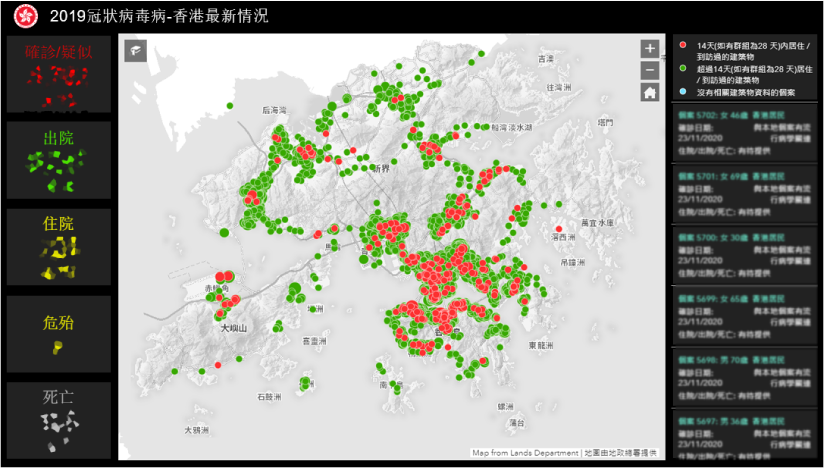Viewport: 824px width, 468px height.
Task: Open case 個案 5699 in the list
Action: [x=744, y=318]
